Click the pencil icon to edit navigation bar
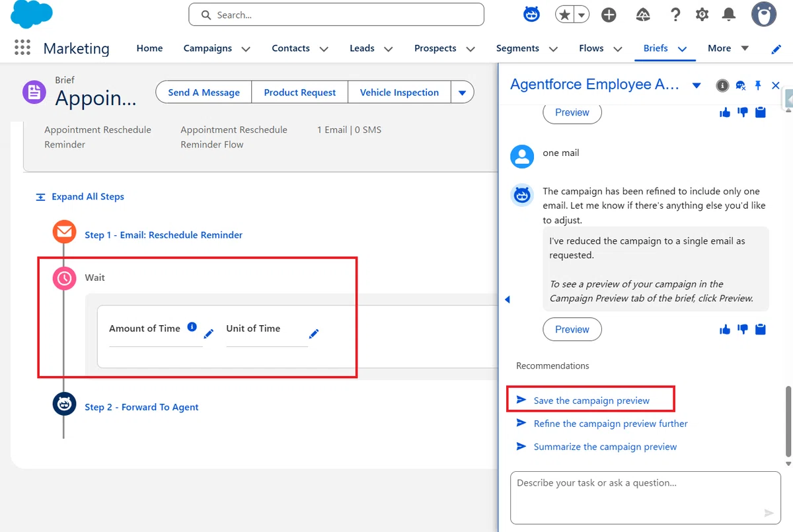793x532 pixels. [x=776, y=49]
